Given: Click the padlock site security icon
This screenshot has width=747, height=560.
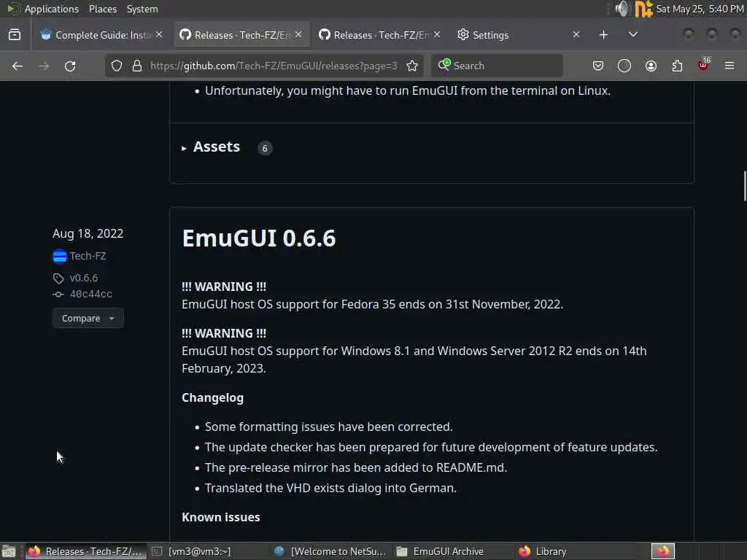Looking at the screenshot, I should [136, 66].
